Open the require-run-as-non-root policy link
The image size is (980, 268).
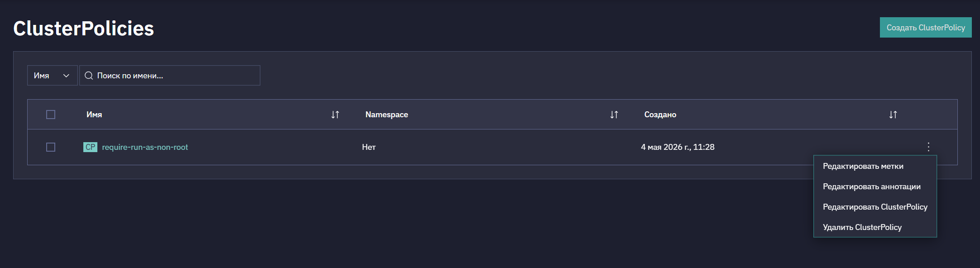145,147
